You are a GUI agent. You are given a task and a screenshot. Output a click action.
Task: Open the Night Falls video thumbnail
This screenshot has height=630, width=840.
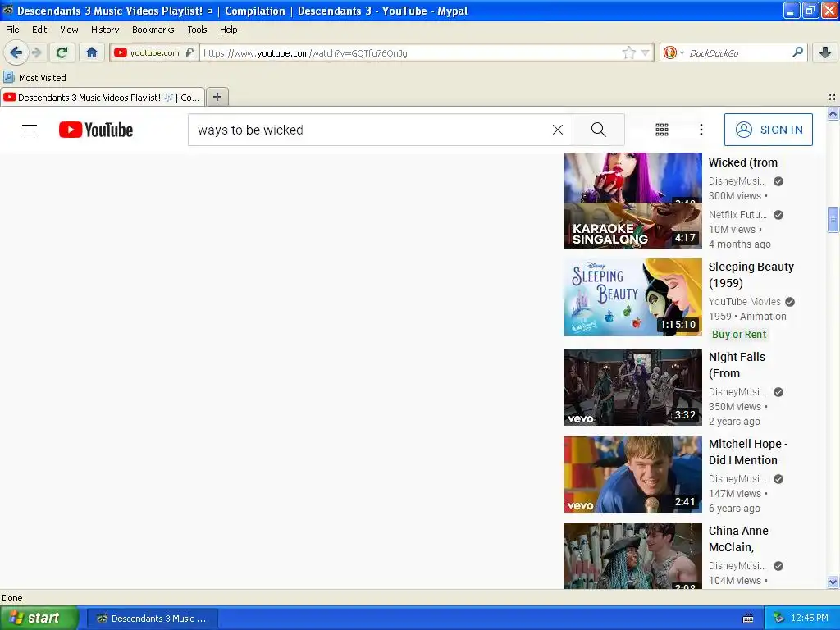[x=632, y=387]
